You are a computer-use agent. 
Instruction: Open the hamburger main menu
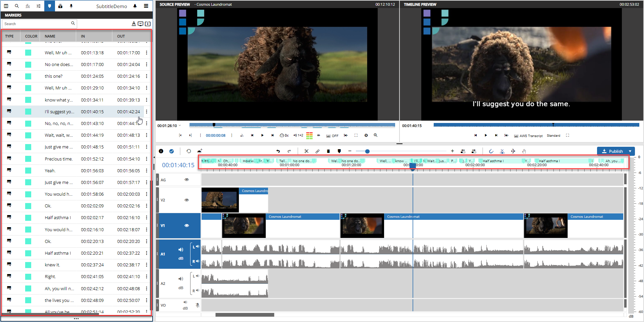(x=146, y=6)
